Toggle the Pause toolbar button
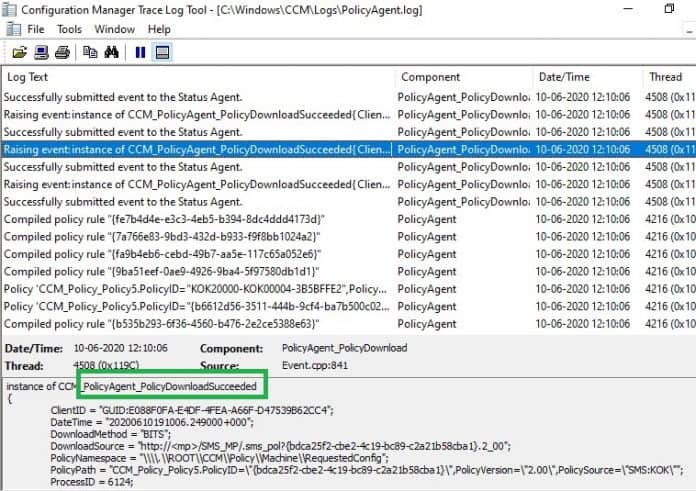Viewport: 696px width, 491px height. click(140, 52)
